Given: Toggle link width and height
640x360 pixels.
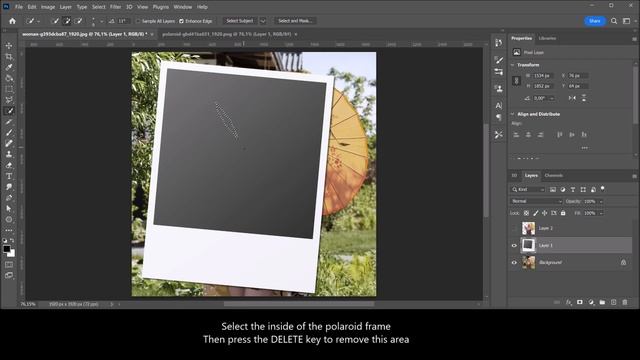Looking at the screenshot, I should (x=516, y=81).
